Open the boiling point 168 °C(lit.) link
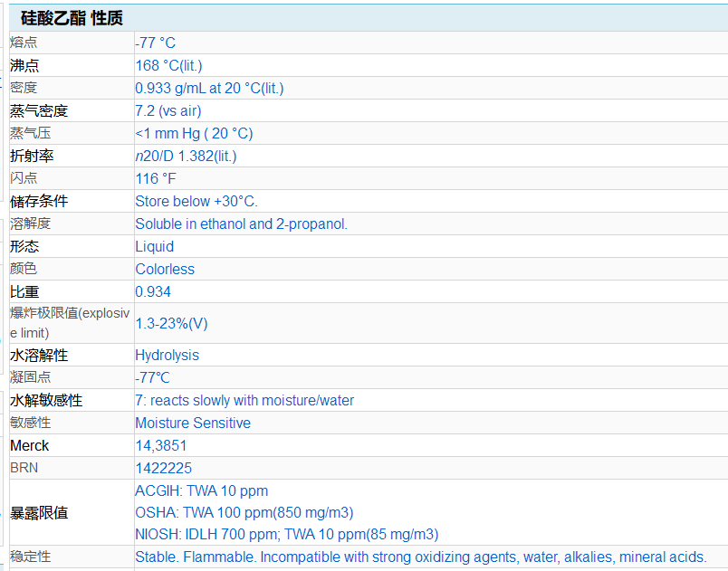The height and width of the screenshot is (571, 728). click(x=168, y=65)
